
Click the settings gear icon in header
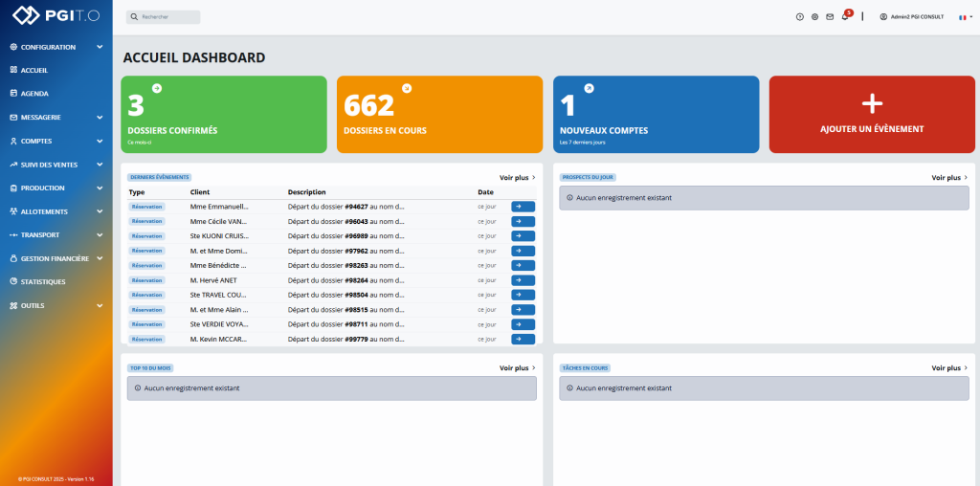click(x=814, y=17)
